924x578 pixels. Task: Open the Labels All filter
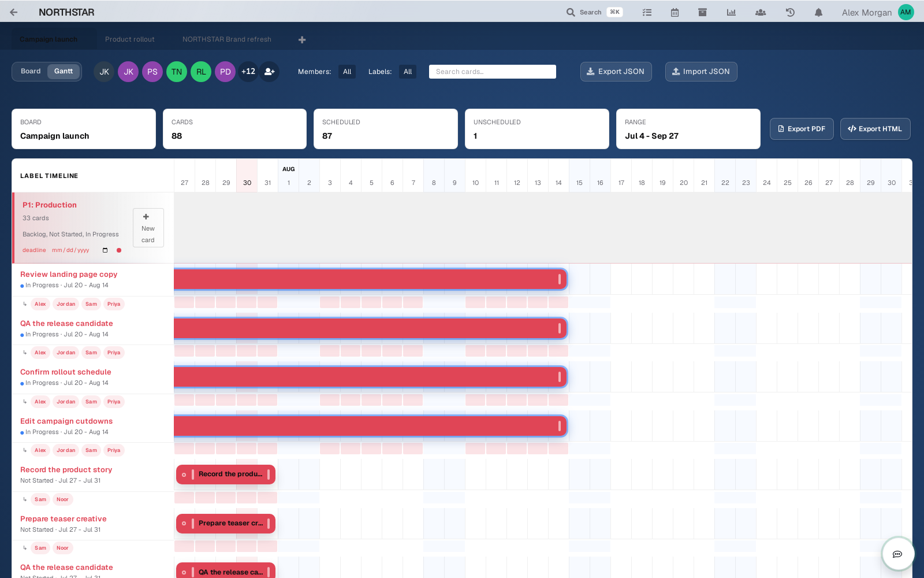click(408, 72)
